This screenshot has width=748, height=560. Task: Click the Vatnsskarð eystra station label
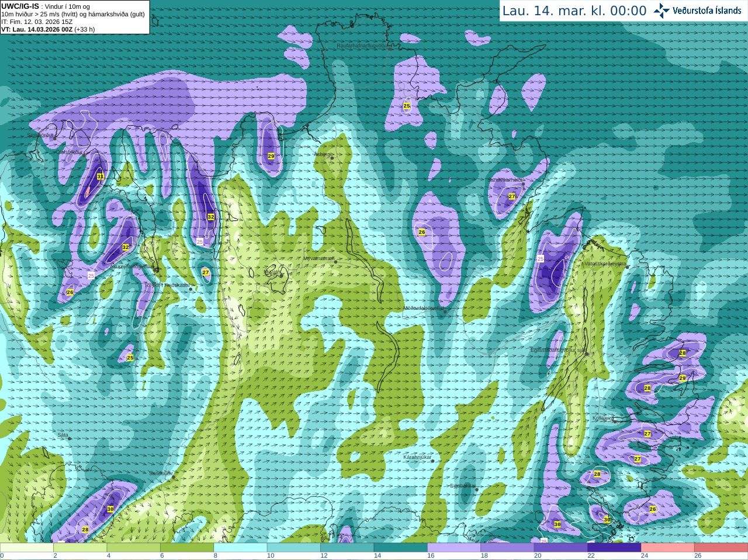pos(605,264)
